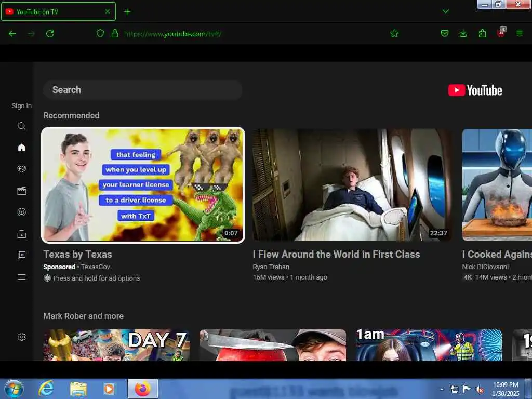Click the browser back arrow
This screenshot has height=399, width=532.
tap(12, 34)
